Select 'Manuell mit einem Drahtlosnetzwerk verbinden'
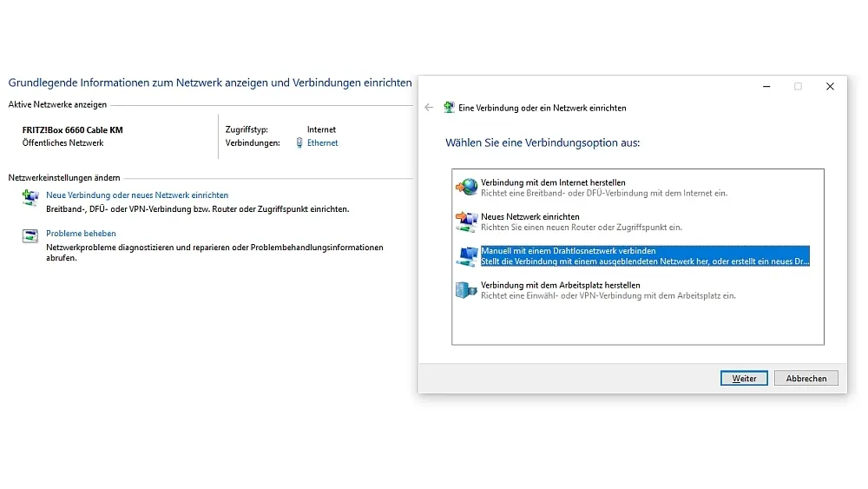This screenshot has height=489, width=868. click(x=568, y=251)
